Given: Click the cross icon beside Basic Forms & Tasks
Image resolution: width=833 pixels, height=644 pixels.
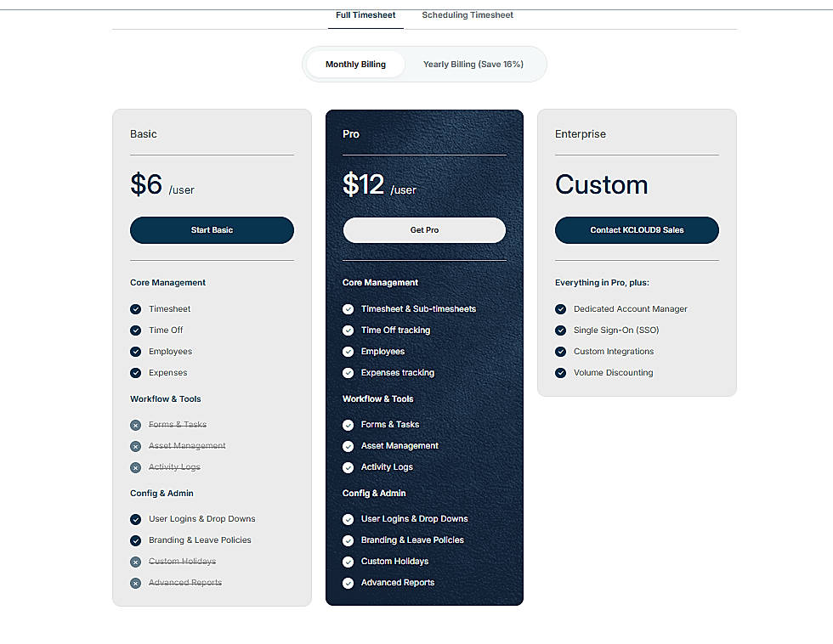Looking at the screenshot, I should pyautogui.click(x=135, y=426).
